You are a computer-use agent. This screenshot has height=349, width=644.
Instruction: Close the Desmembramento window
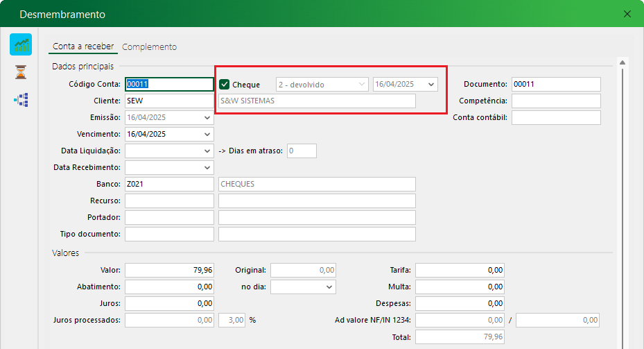coord(627,14)
